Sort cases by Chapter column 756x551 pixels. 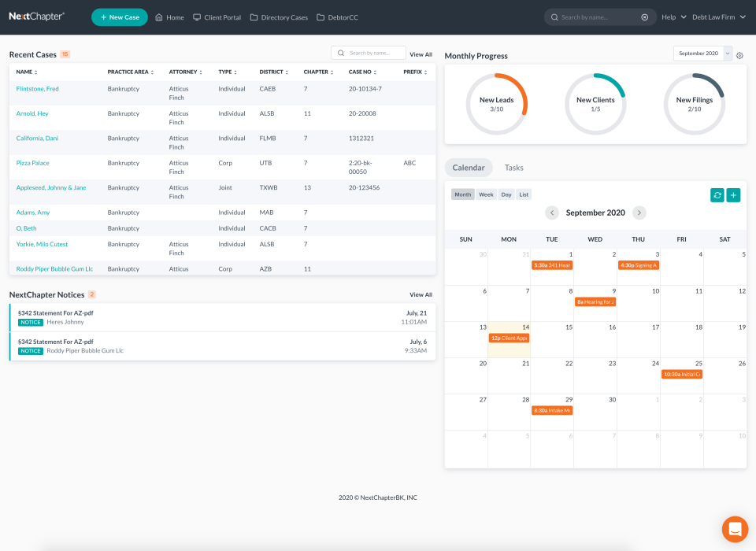click(x=318, y=72)
